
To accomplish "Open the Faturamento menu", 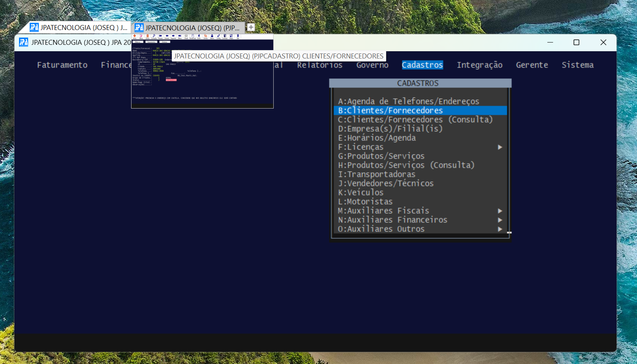I will (x=62, y=65).
